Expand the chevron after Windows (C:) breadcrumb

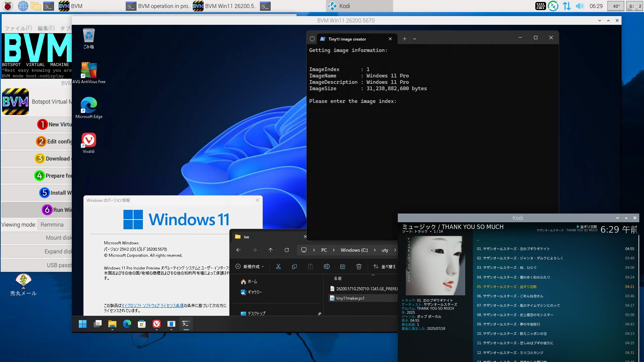[375, 250]
